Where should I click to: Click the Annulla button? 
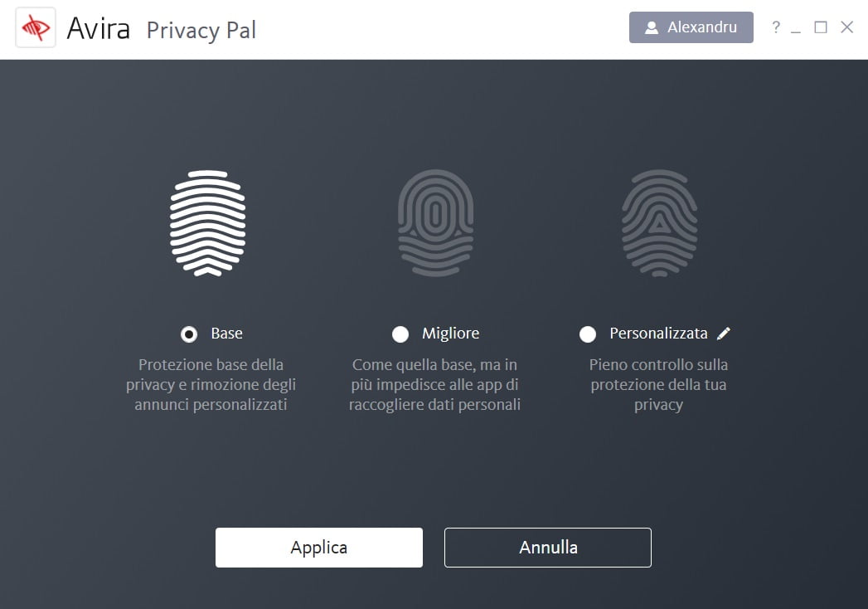pos(547,548)
